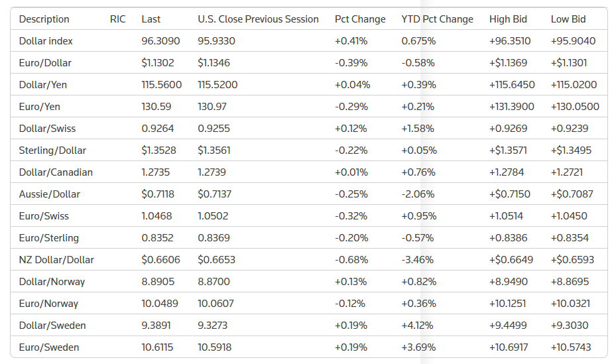Click Dollar/Norway low bid +8.8695
Viewport: 614px width, 364px height.
(x=570, y=282)
